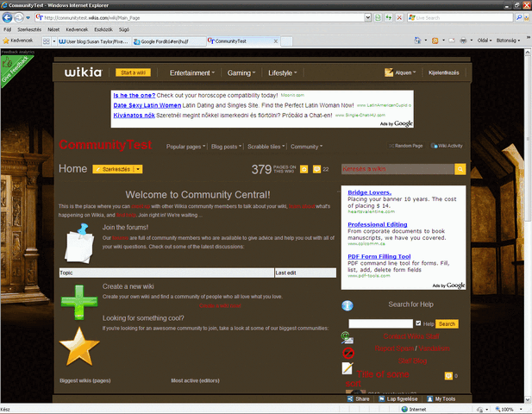The height and width of the screenshot is (414, 532).
Task: Click the My Tools button in bottom bar
Action: pyautogui.click(x=441, y=399)
